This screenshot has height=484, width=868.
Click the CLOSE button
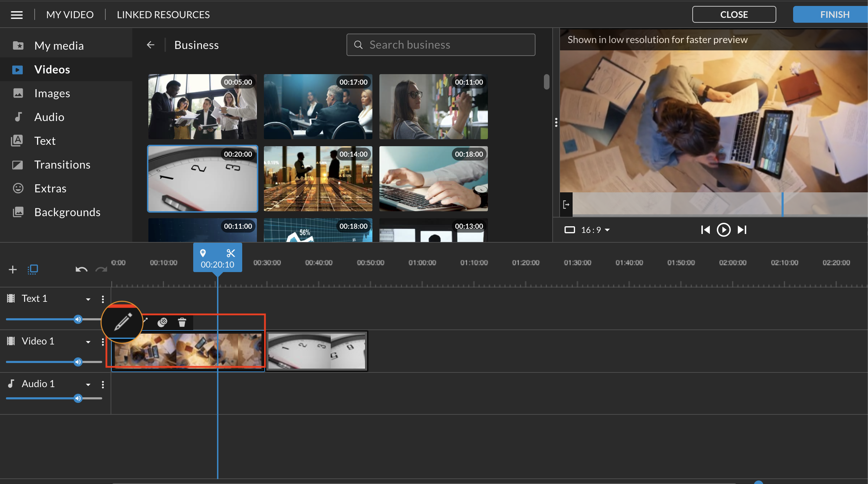(734, 14)
